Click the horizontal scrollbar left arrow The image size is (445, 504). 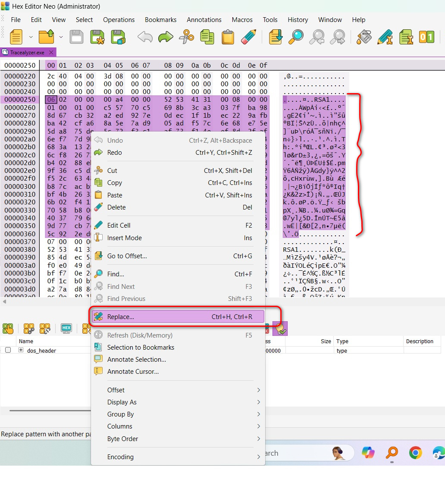(4, 301)
